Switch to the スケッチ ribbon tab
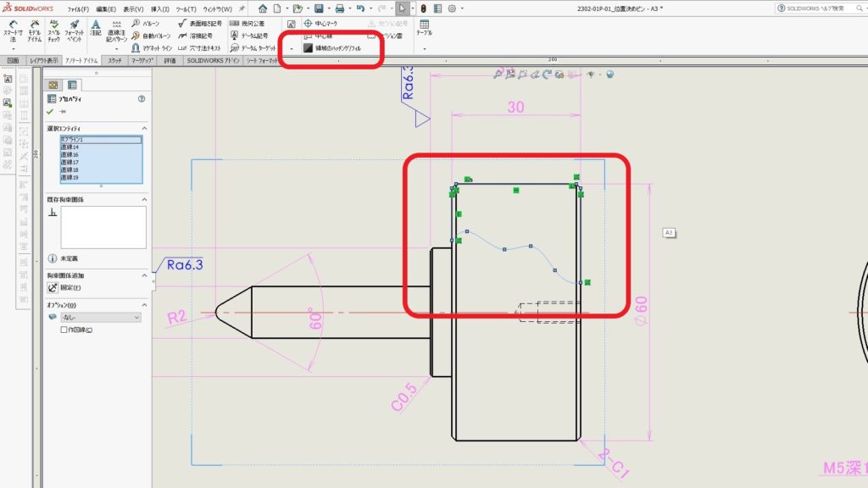 pos(114,60)
